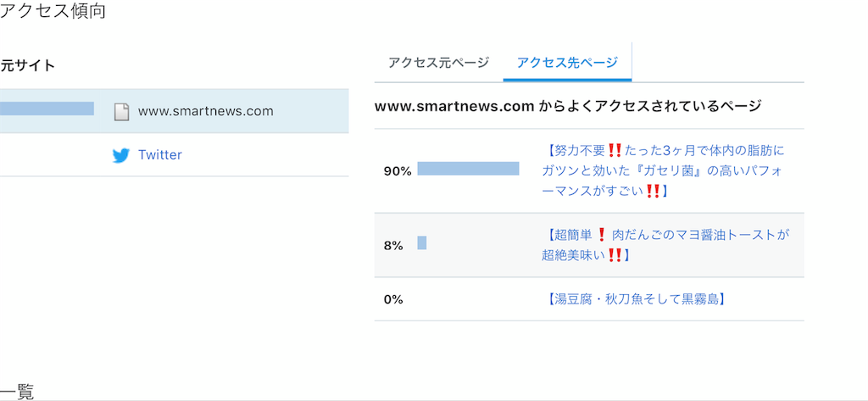Click red exclamation marks after 努力不要

tap(615, 150)
